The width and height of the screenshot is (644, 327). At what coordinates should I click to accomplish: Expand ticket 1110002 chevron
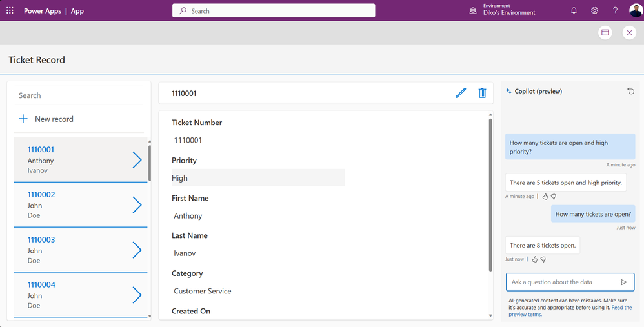pyautogui.click(x=137, y=205)
